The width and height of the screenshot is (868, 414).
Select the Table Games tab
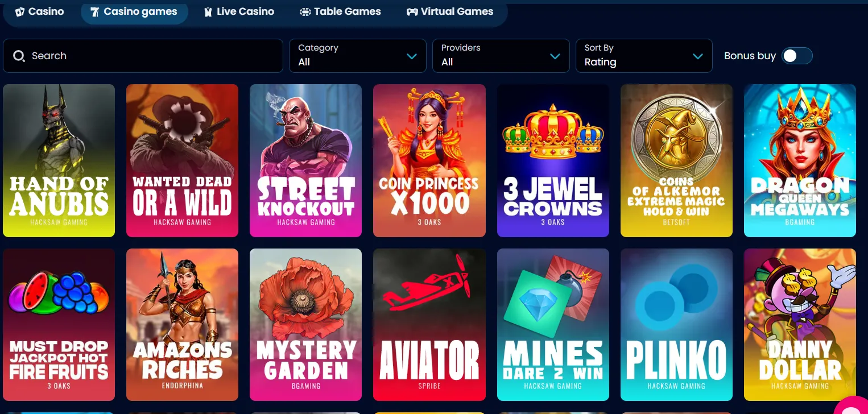pos(340,11)
